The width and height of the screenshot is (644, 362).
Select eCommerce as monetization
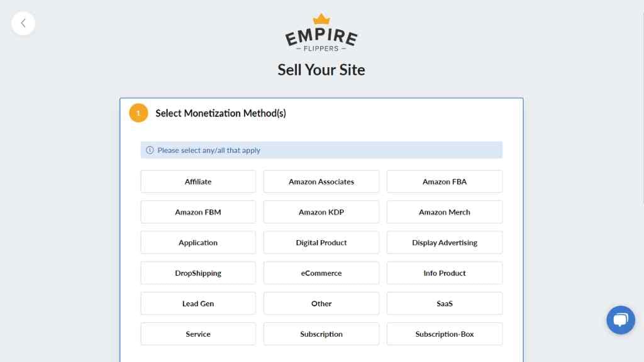(321, 273)
